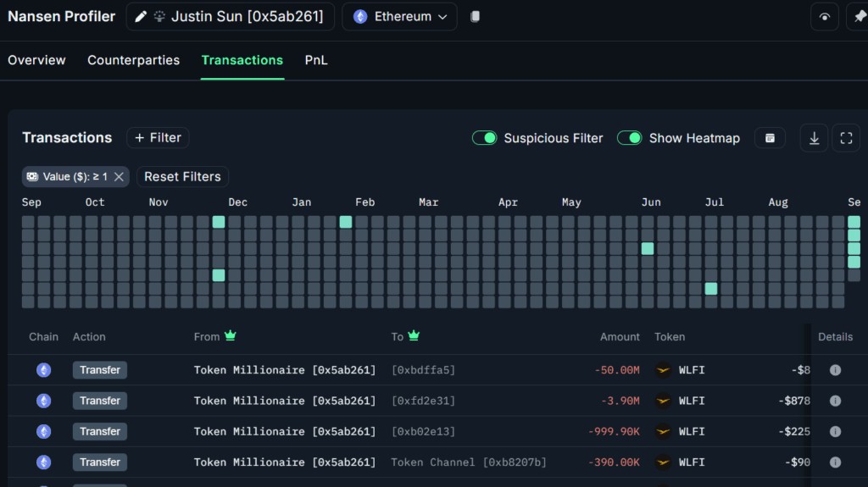Screen dimensions: 868x487
Task: Download transactions with the download icon
Action: pyautogui.click(x=814, y=138)
